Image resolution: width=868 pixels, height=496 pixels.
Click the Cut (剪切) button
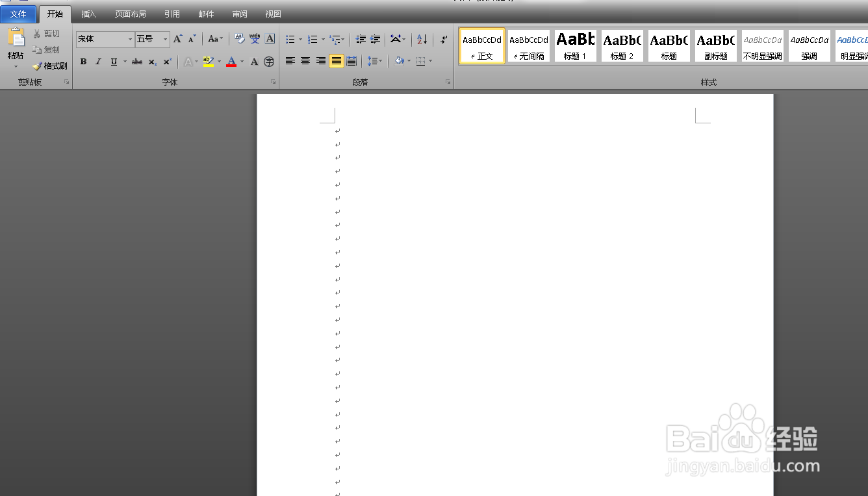coord(46,34)
